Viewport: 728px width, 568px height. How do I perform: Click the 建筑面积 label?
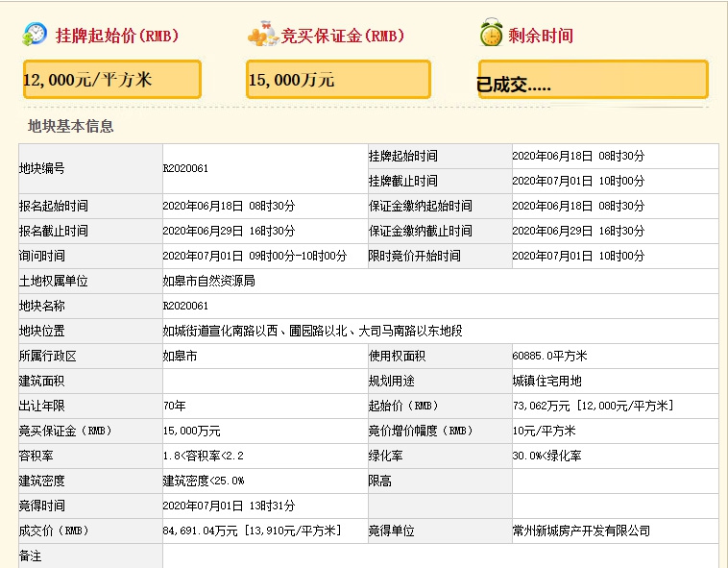(42, 382)
